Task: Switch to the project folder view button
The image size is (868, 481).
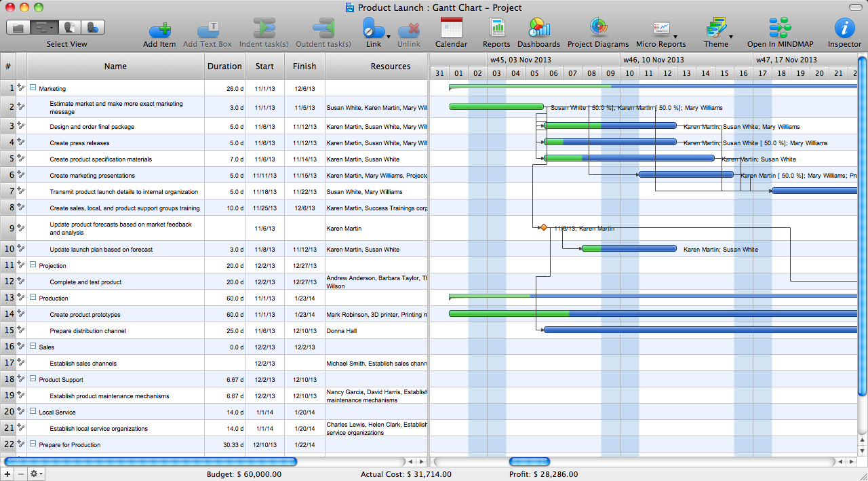Action: (18, 27)
